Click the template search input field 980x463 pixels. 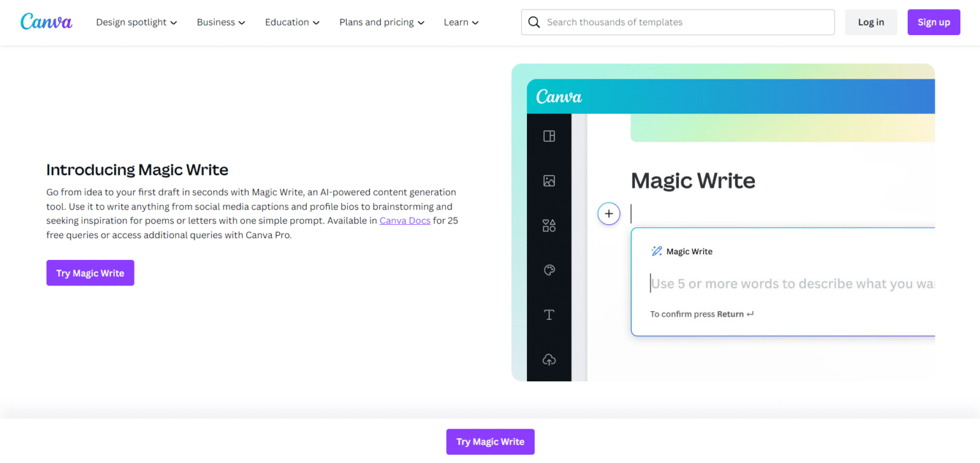[678, 22]
